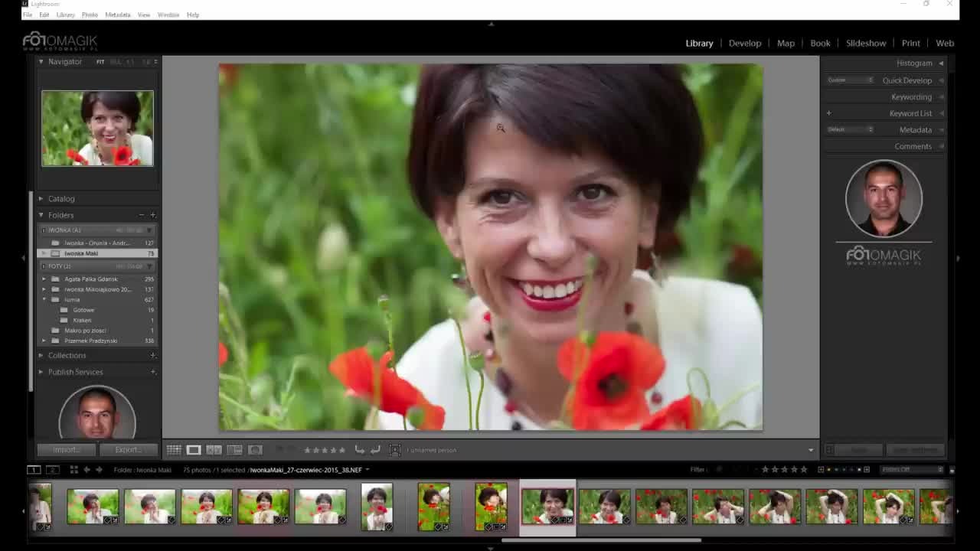Screen dimensions: 980x551
Task: Expand the Catalog panel
Action: tap(61, 199)
